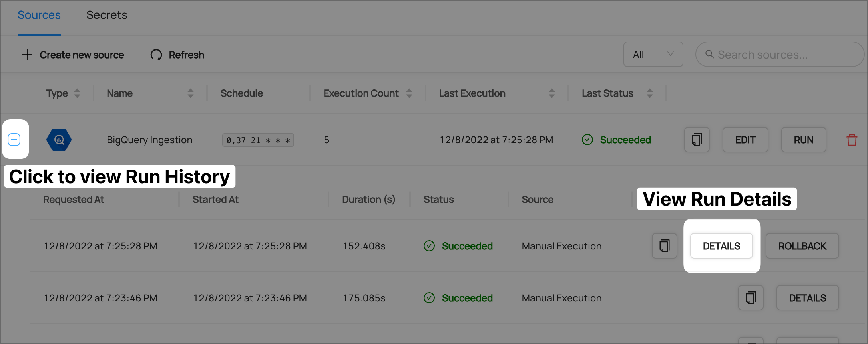
Task: Switch to the Secrets tab
Action: coord(107,15)
